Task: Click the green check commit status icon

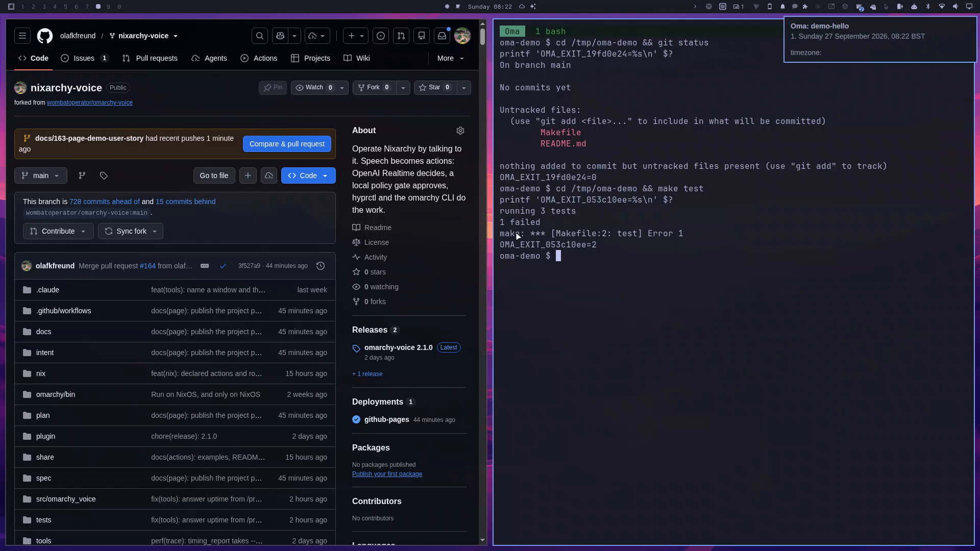Action: pyautogui.click(x=223, y=266)
